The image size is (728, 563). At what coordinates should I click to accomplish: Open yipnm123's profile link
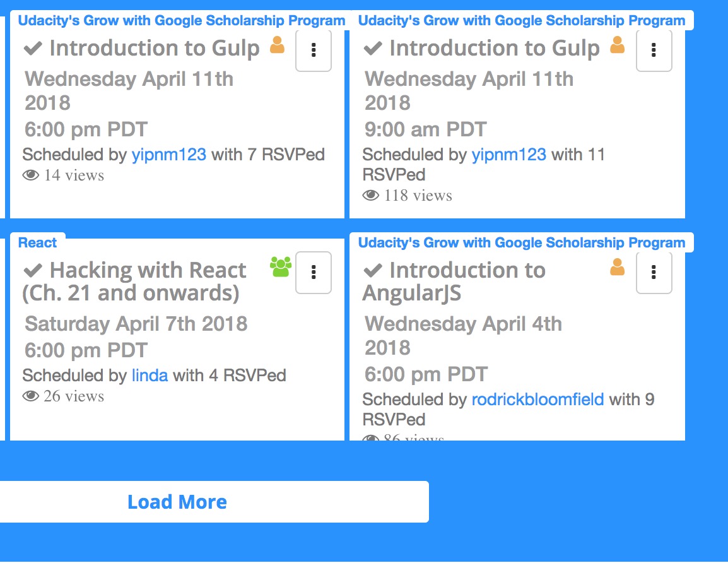(x=169, y=154)
